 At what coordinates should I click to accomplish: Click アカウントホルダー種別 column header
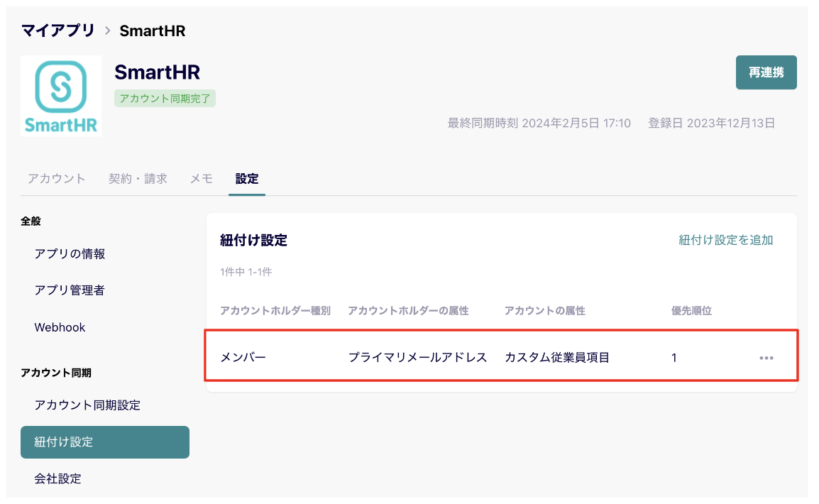(x=275, y=311)
